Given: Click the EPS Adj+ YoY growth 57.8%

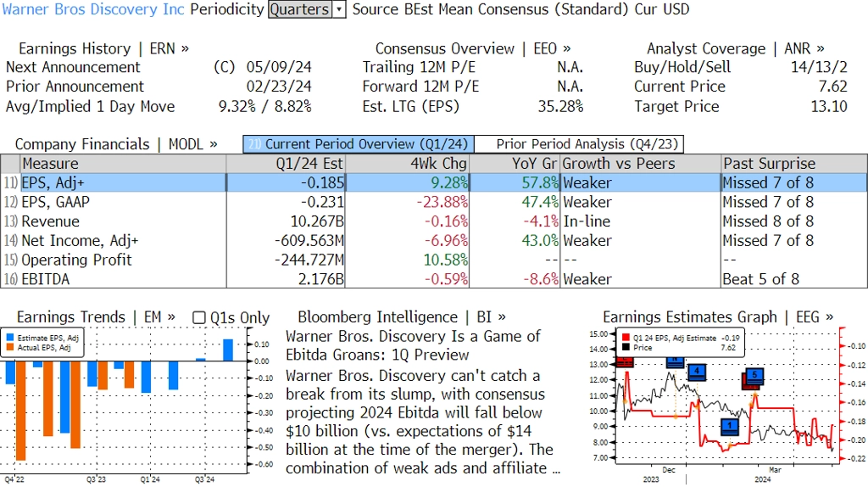Looking at the screenshot, I should tap(540, 182).
